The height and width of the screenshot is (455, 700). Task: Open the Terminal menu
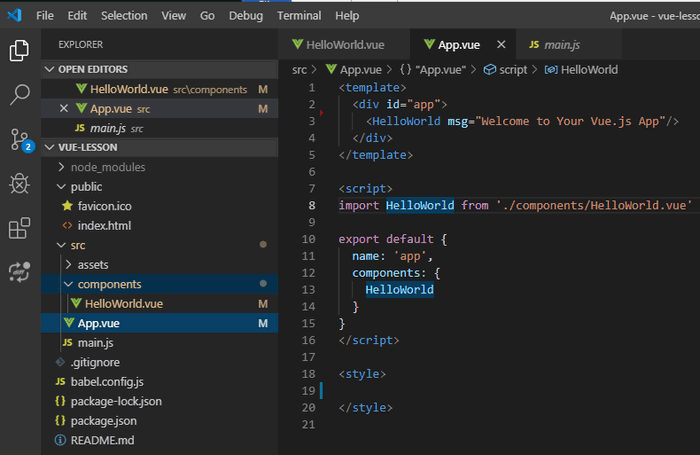click(x=299, y=16)
